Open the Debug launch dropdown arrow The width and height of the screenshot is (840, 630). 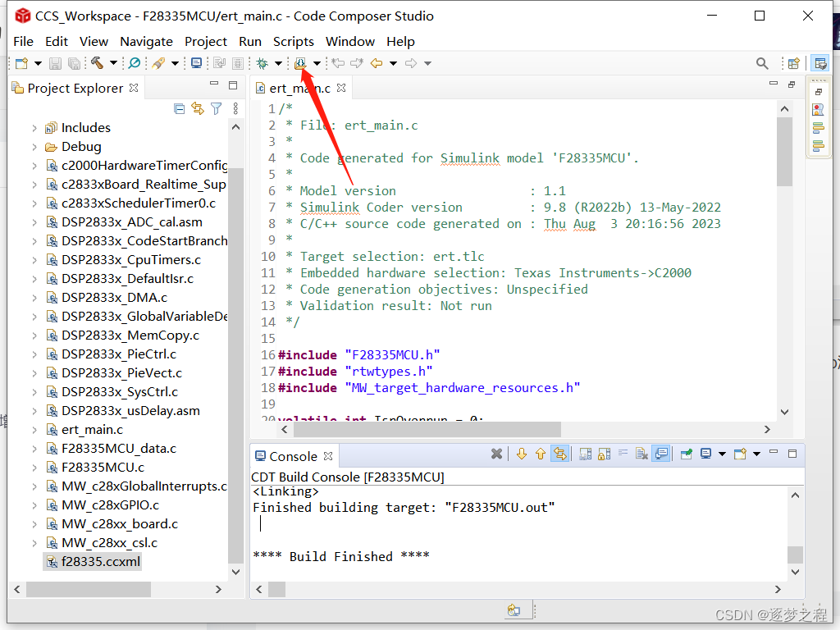[x=278, y=62]
